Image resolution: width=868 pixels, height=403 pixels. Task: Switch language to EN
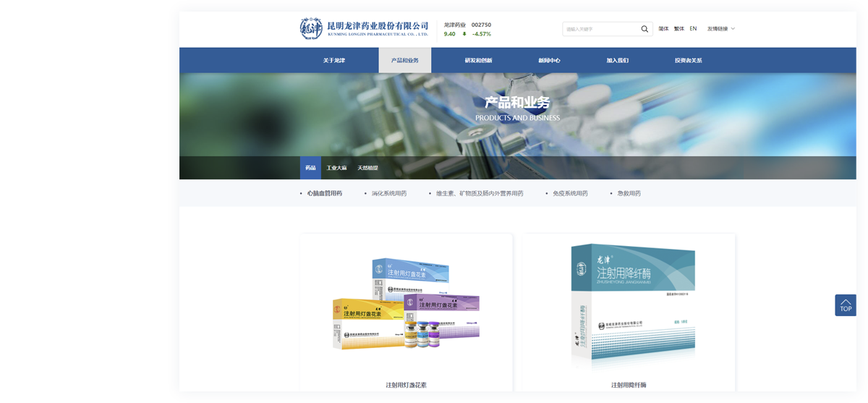[693, 29]
